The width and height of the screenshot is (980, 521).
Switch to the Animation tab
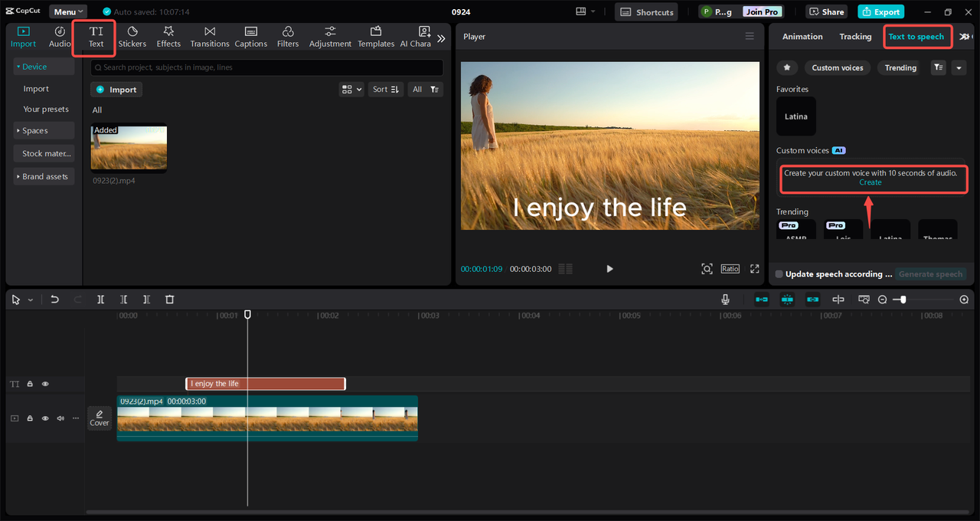click(x=802, y=37)
